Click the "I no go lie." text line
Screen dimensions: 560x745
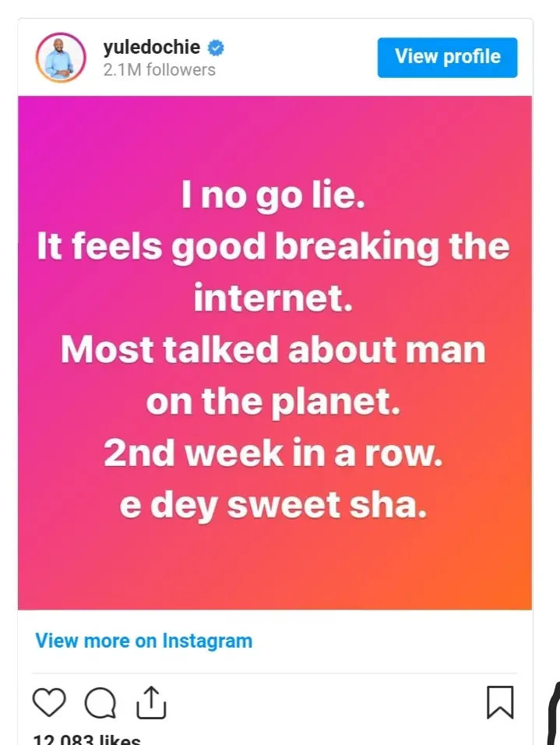[x=273, y=196]
